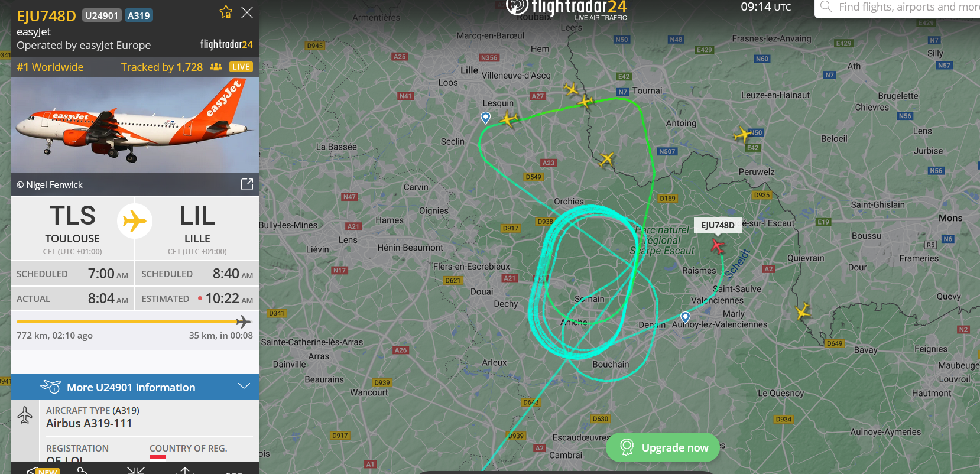Select yellow aircraft near Tournai

click(x=585, y=102)
